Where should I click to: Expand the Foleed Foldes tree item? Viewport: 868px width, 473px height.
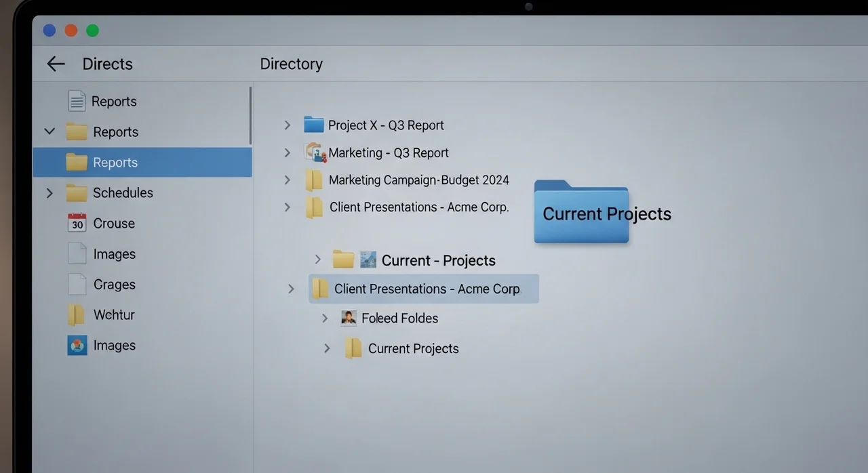tap(325, 318)
